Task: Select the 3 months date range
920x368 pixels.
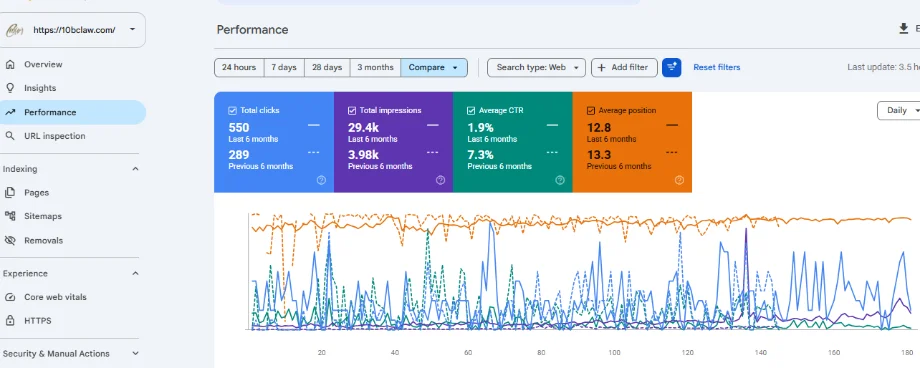Action: (376, 67)
